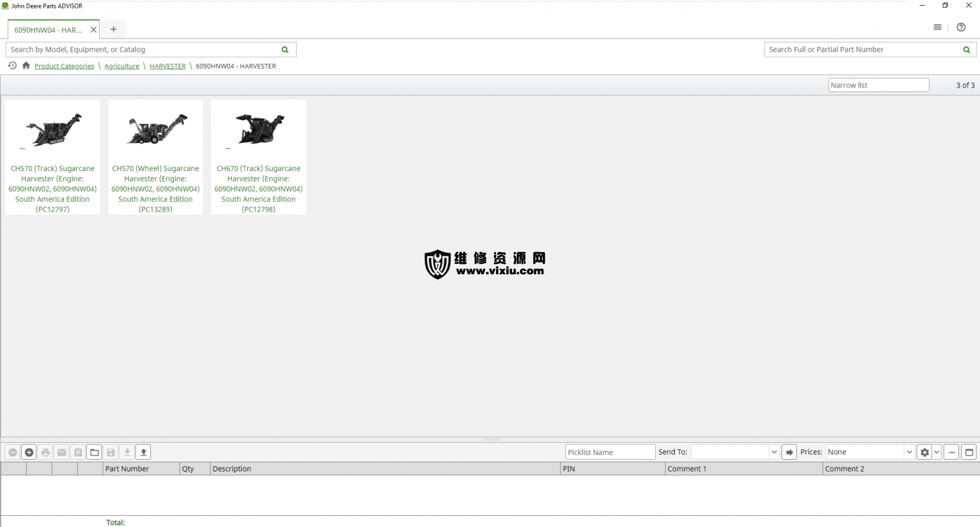The height and width of the screenshot is (527, 980).
Task: Print the picklist using printer icon
Action: point(45,452)
